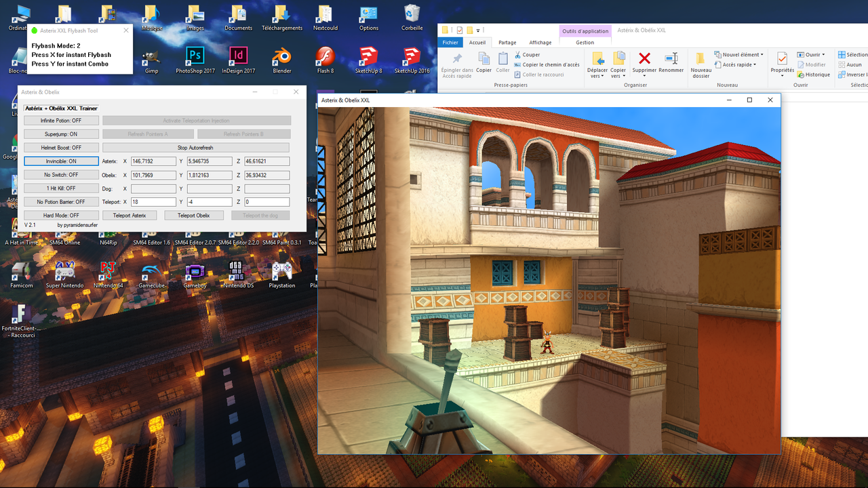Launch the Playstation emulator shortcut
This screenshot has height=488, width=868.
[282, 275]
